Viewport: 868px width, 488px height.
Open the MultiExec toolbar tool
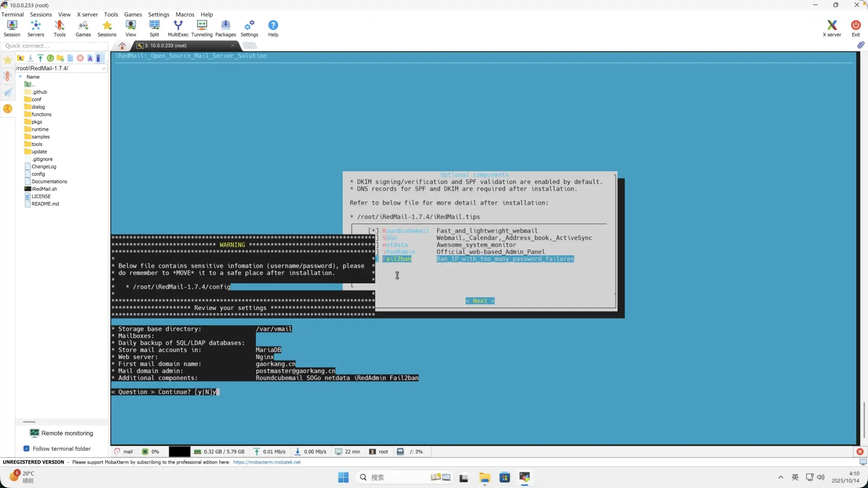pos(178,28)
